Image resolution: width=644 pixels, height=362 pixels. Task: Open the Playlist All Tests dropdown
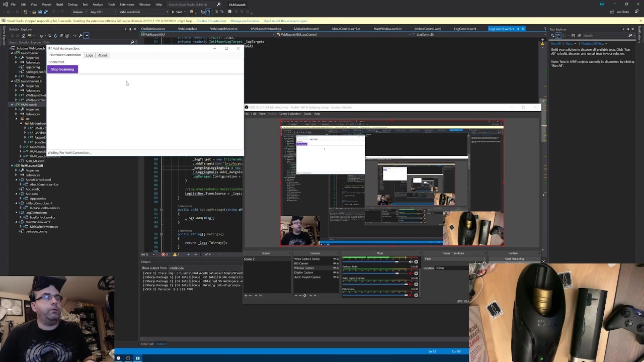594,43
